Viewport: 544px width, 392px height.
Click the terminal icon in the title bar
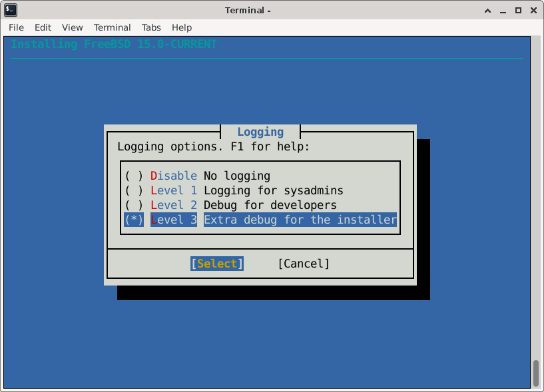[x=11, y=10]
